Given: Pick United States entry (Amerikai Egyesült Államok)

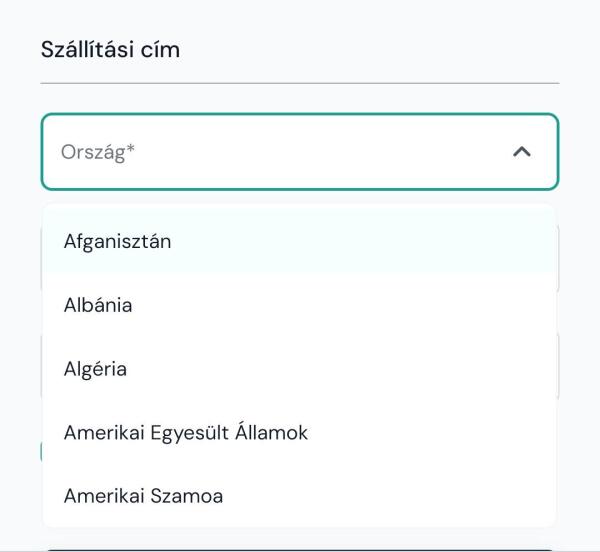Looking at the screenshot, I should (299, 433).
